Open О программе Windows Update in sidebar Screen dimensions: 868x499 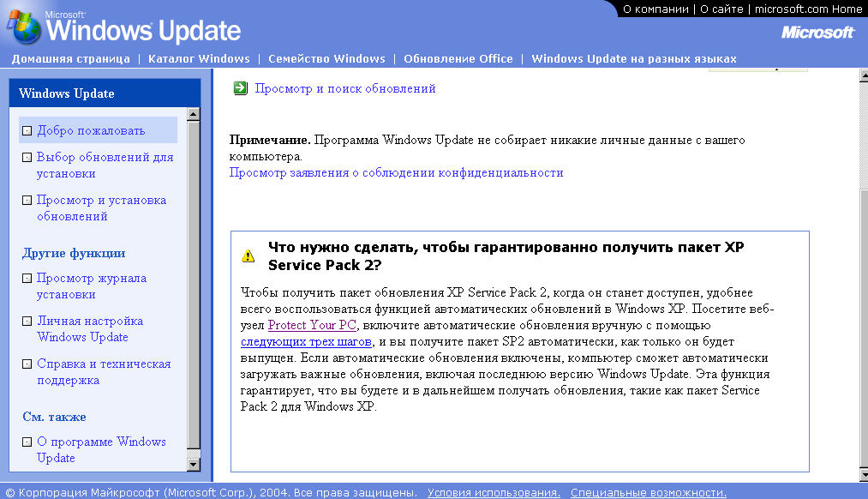tap(101, 449)
